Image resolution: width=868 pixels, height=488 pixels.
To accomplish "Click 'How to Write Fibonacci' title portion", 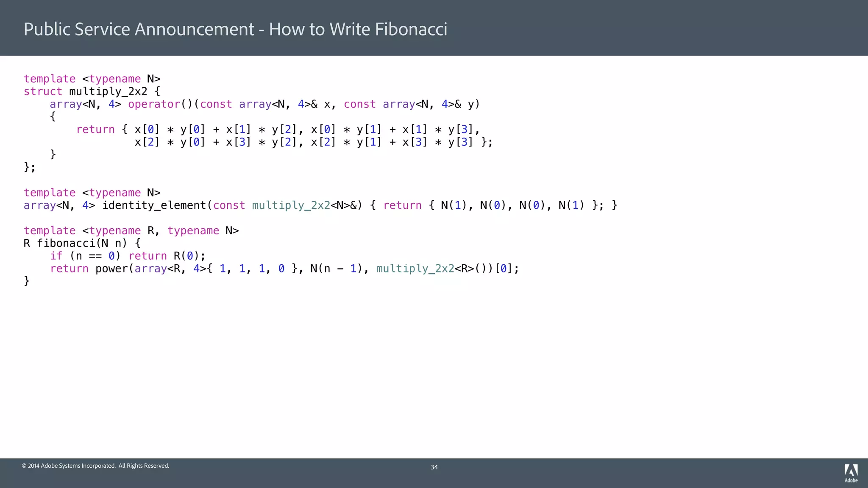I will pyautogui.click(x=358, y=29).
